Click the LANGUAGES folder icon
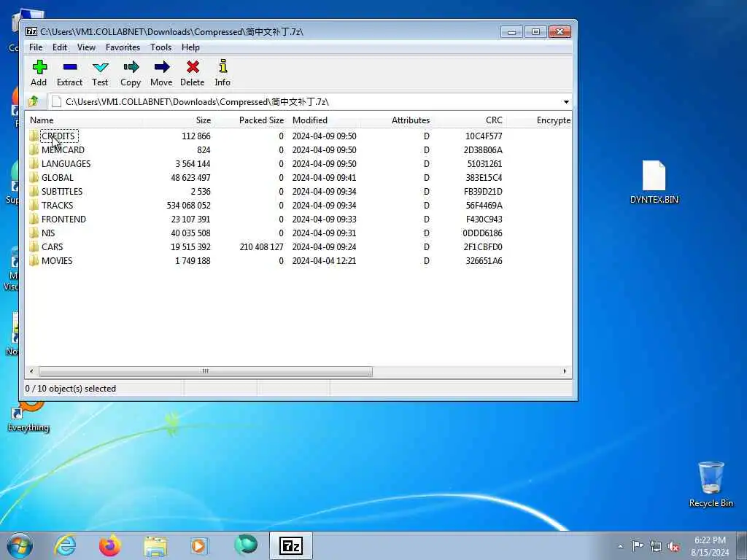 (34, 163)
